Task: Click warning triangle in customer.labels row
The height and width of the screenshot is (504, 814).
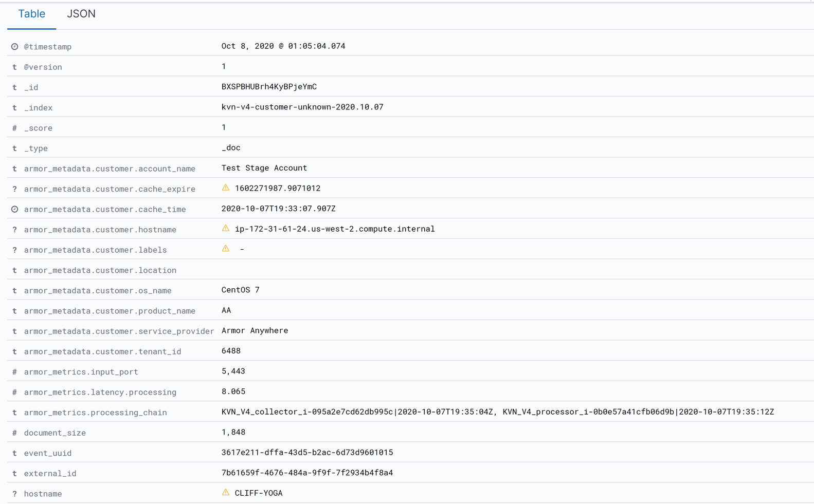Action: (226, 249)
